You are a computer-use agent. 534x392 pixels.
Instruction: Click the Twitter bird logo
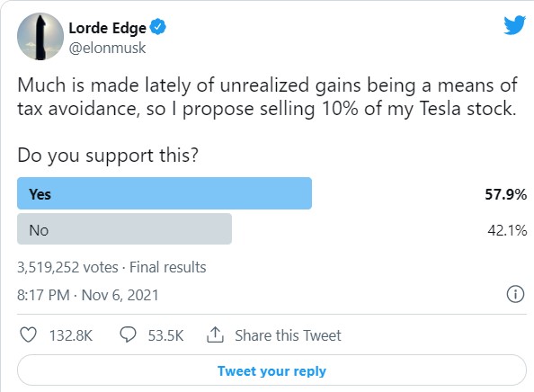514,25
